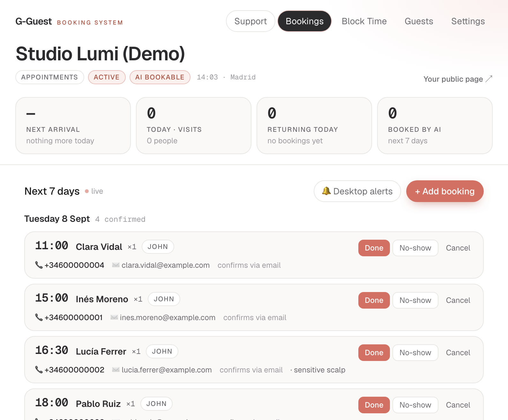Screen dimensions: 508x420
Task: Click the bell icon in Desktop alerts
Action: pyautogui.click(x=326, y=191)
